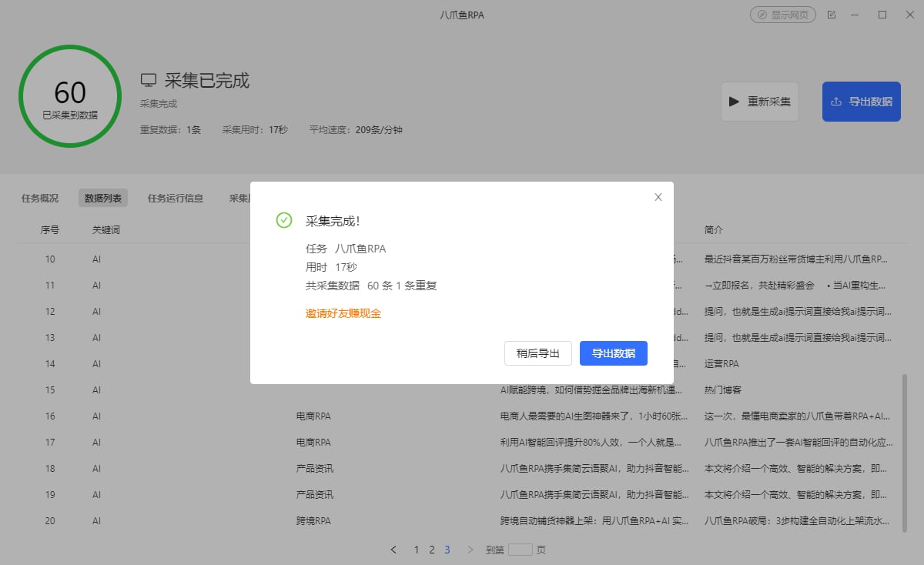
Task: Switch to 任务概况 tab
Action: click(x=40, y=198)
